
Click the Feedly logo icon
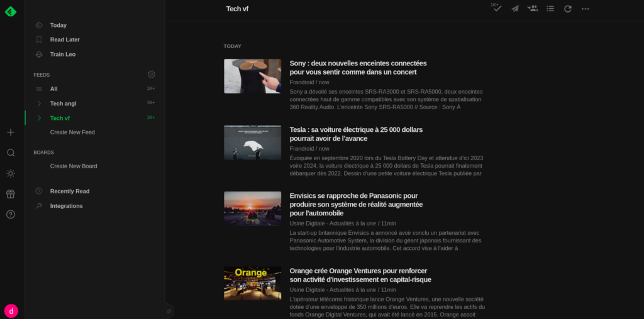click(x=11, y=11)
